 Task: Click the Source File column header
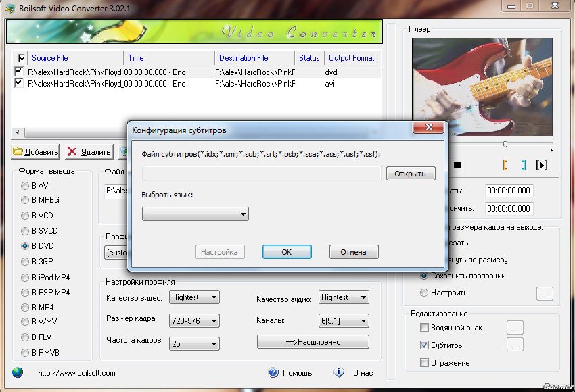pos(75,58)
